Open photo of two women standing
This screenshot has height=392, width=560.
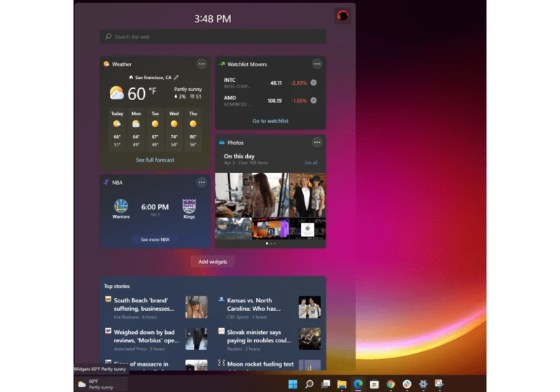(307, 195)
